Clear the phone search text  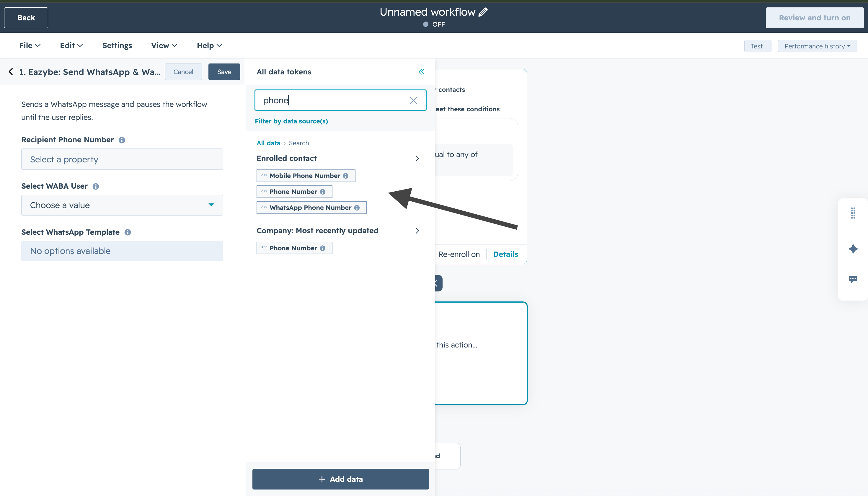413,100
